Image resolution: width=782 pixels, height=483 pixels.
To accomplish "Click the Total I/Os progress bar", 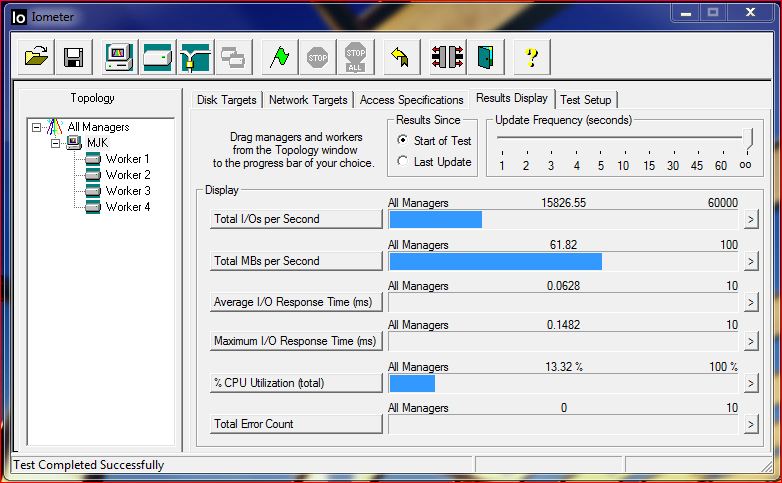I will tap(563, 220).
